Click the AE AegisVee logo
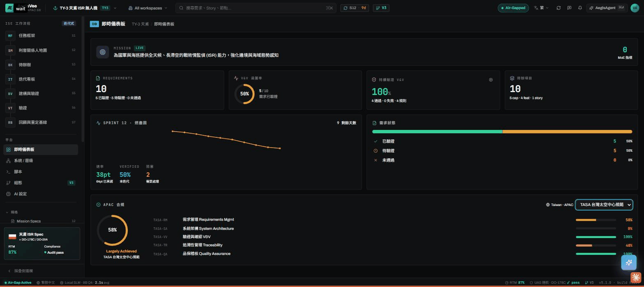This screenshot has height=287, width=644. click(9, 8)
